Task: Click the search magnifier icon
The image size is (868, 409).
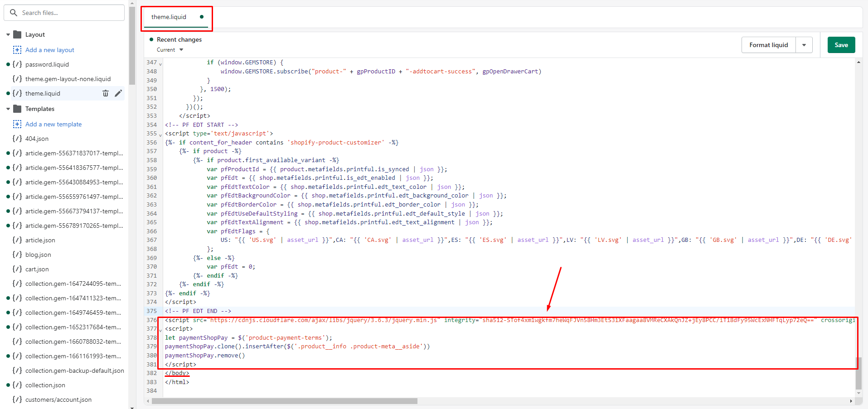Action: pyautogui.click(x=14, y=13)
